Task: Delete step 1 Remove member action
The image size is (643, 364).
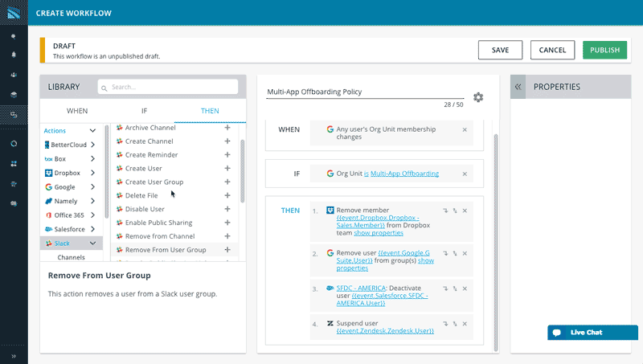Action: [465, 211]
